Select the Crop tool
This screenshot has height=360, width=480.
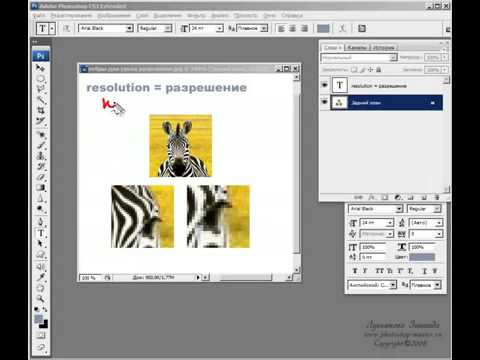pyautogui.click(x=40, y=110)
